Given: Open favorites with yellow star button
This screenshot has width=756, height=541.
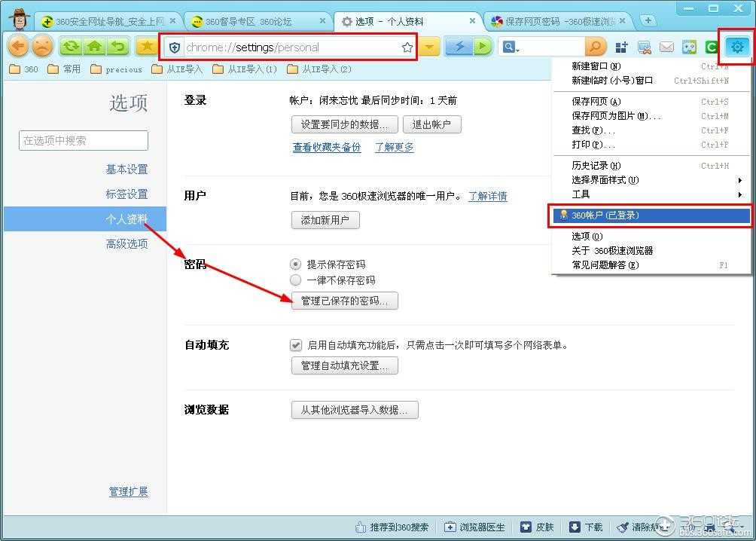Looking at the screenshot, I should pyautogui.click(x=147, y=47).
